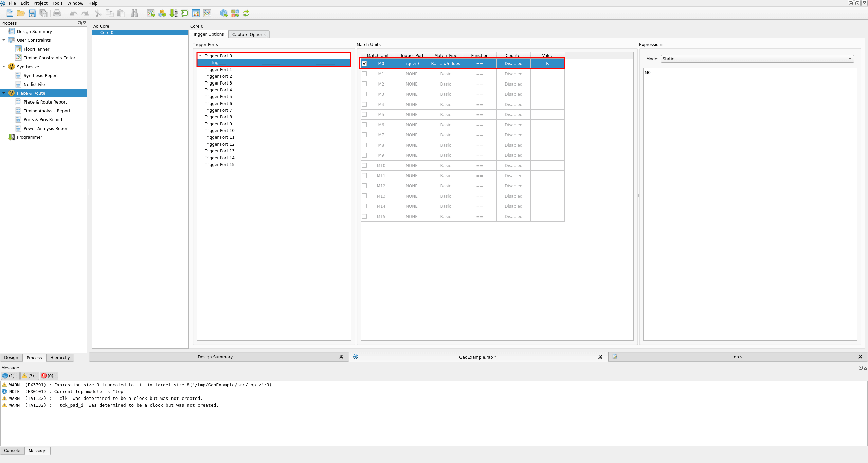Click the Print toolbar icon
Screen dimensions: 868x463
tap(57, 13)
